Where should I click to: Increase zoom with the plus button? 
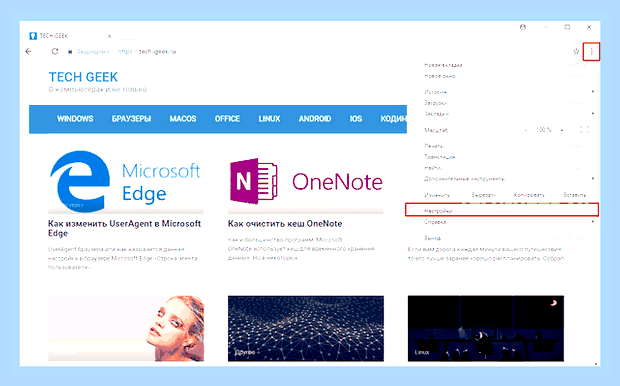tap(562, 130)
